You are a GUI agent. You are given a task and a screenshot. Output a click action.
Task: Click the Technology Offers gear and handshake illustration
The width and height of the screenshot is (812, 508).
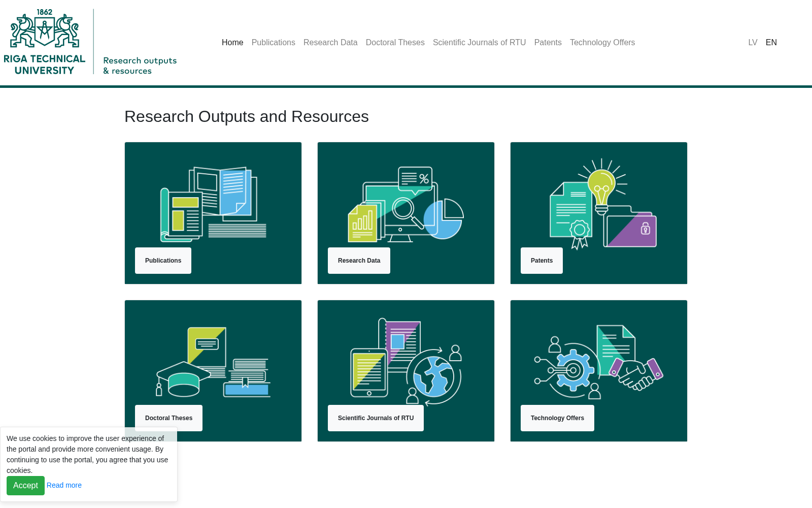click(x=599, y=362)
